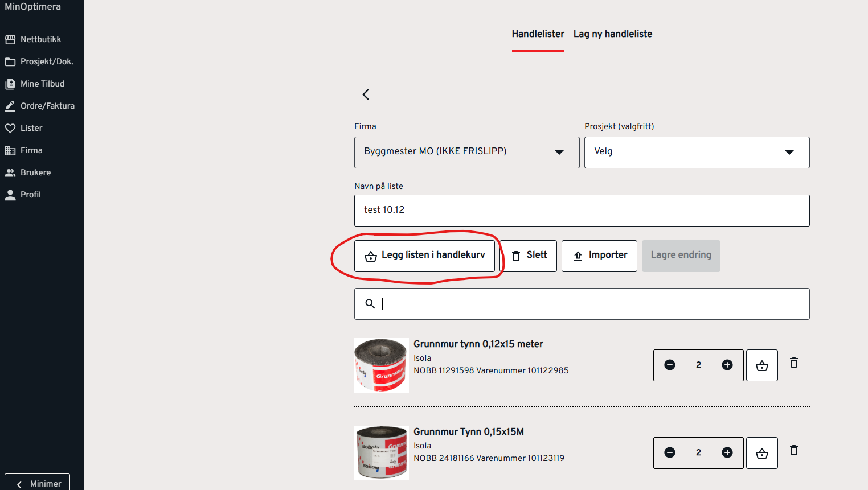The height and width of the screenshot is (490, 868).
Task: Expand the Prosjekt (valgfritt) dropdown
Action: click(697, 152)
